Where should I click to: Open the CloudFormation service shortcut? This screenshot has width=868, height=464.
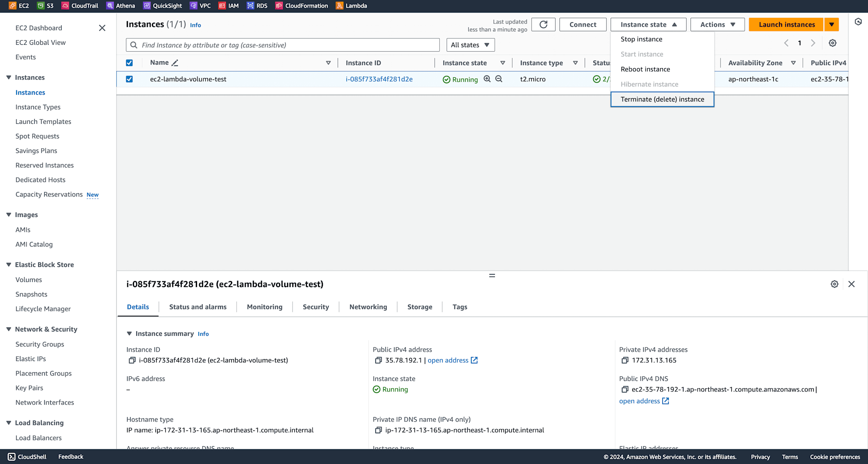(302, 6)
